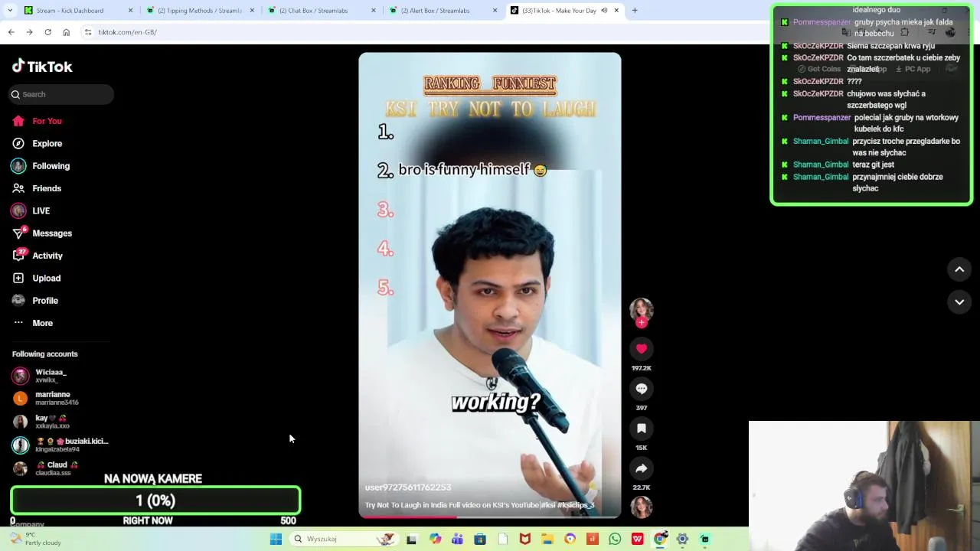This screenshot has width=980, height=551.
Task: Open the Upload page
Action: click(36, 278)
